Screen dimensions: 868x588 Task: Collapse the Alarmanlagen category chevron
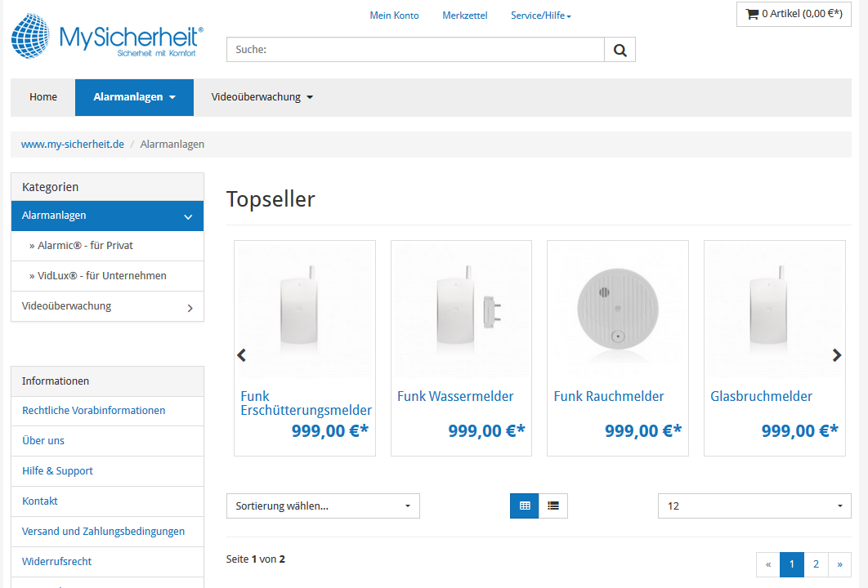coord(188,216)
